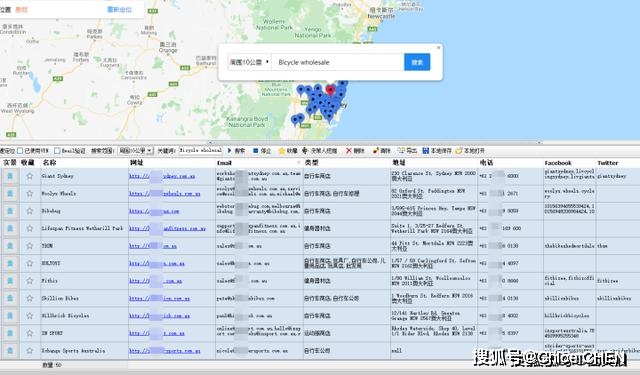This screenshot has height=375, width=640.
Task: Click the blue search button in map popup
Action: (x=417, y=62)
